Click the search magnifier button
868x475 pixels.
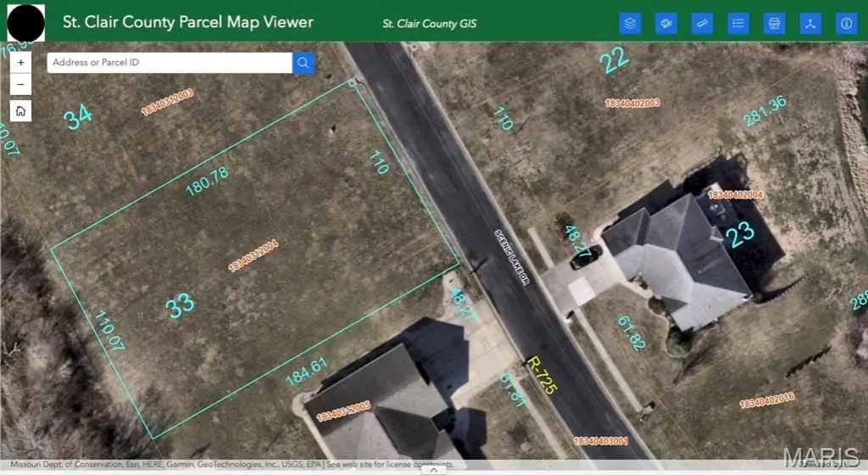pos(303,63)
